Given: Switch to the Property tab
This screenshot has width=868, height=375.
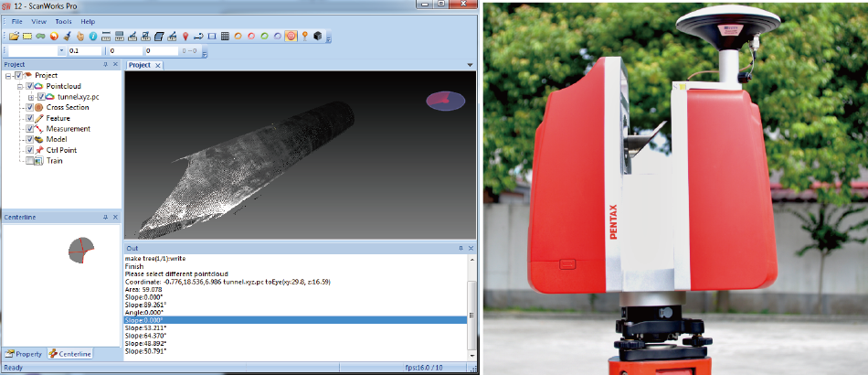Looking at the screenshot, I should (24, 354).
